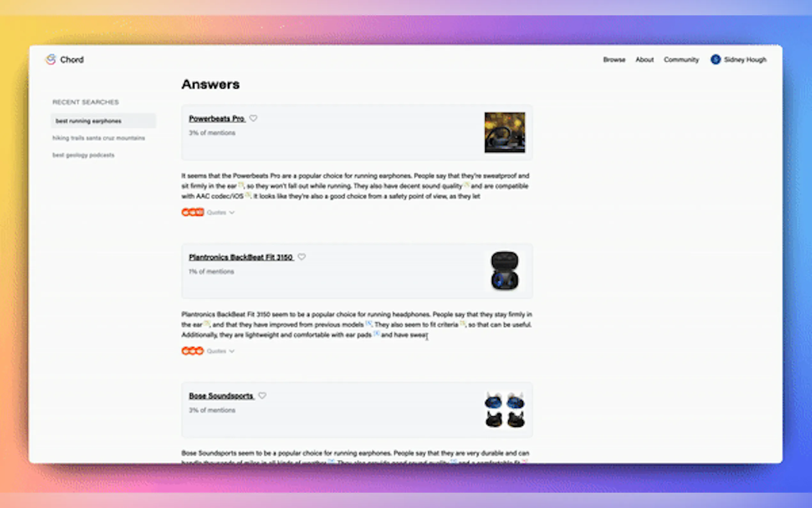Select 'best geology podcasts' recent search
This screenshot has width=812, height=508.
83,155
